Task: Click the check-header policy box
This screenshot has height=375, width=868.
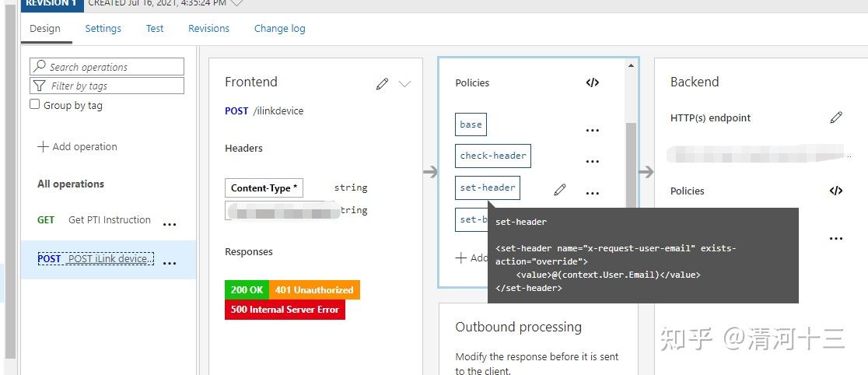Action: (x=493, y=156)
